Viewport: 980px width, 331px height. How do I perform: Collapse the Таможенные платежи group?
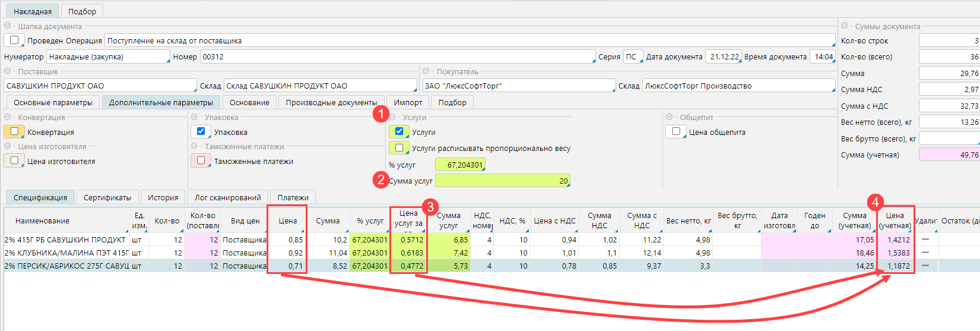pyautogui.click(x=195, y=146)
